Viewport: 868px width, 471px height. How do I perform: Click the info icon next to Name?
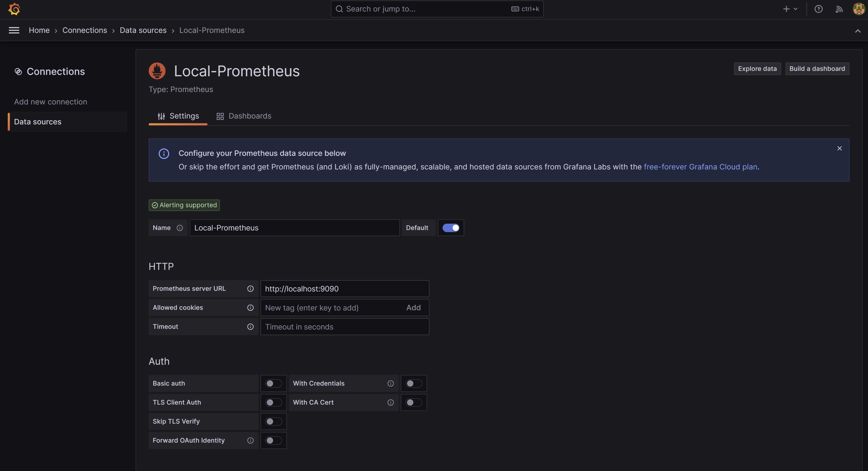click(180, 228)
